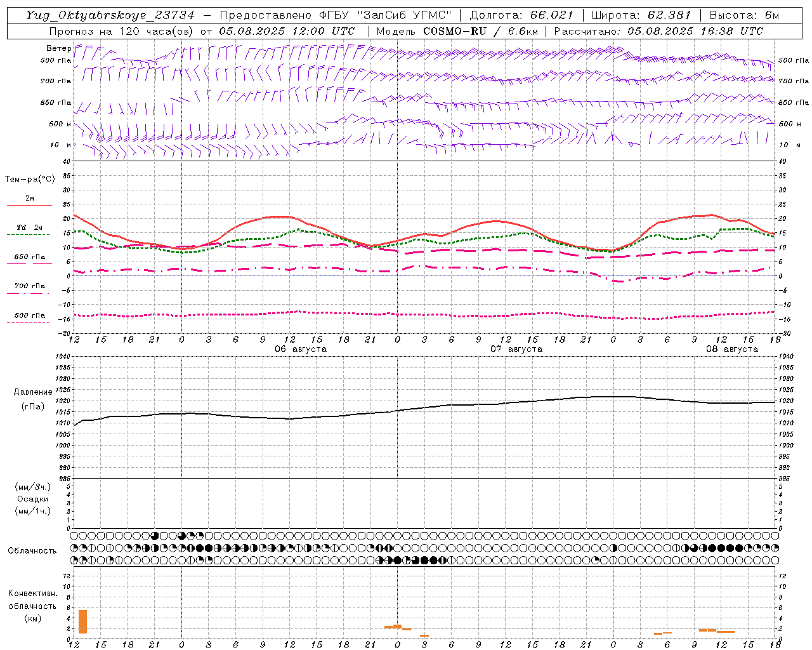Click the (мм/1ч.) precipitation unit label
Viewport: 812px width, 650px height.
click(33, 511)
